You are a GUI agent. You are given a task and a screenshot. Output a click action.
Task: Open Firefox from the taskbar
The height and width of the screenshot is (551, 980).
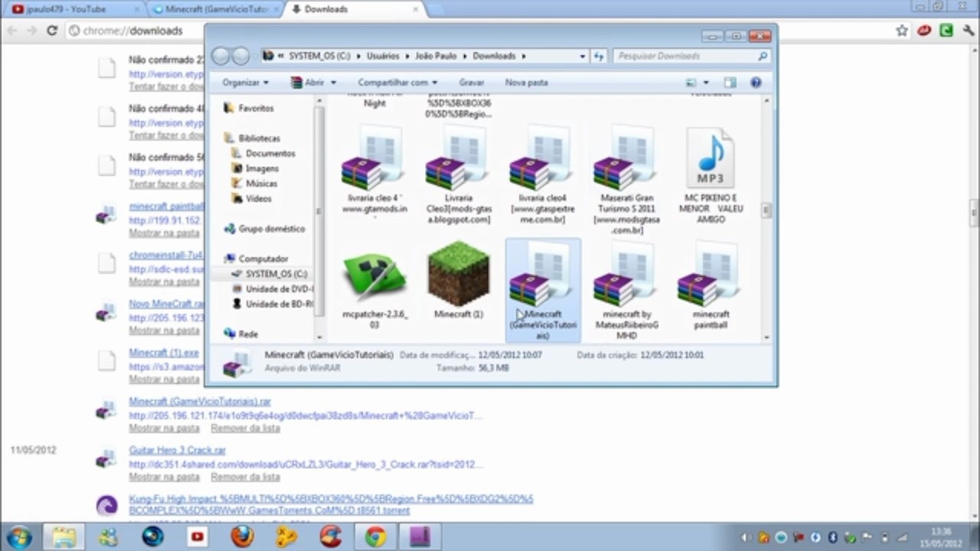pyautogui.click(x=242, y=536)
